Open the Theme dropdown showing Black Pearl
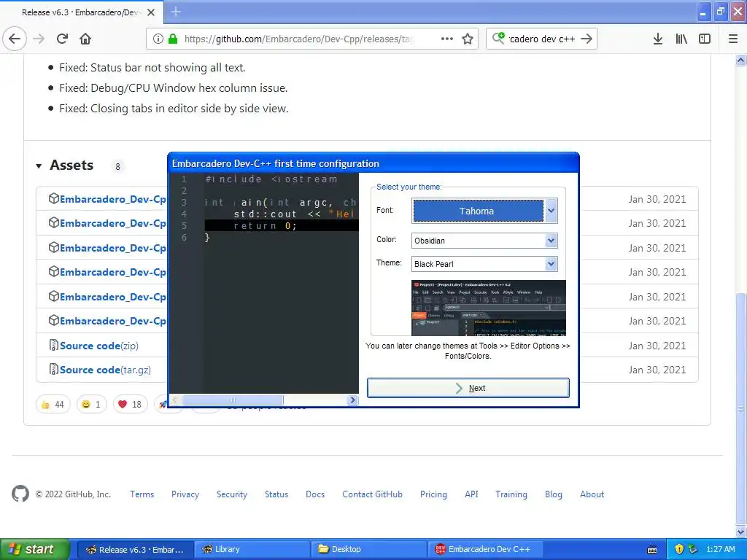Image resolution: width=747 pixels, height=560 pixels. tap(551, 264)
